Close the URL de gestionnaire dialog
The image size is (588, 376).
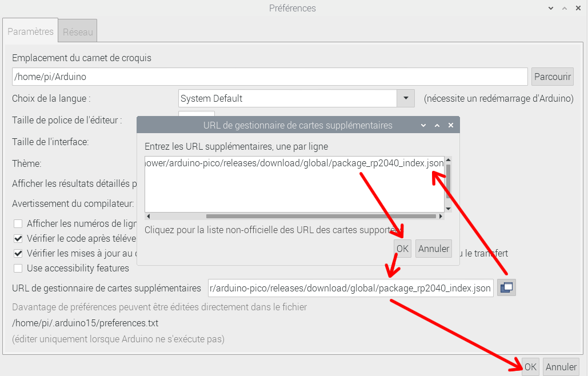tap(451, 125)
